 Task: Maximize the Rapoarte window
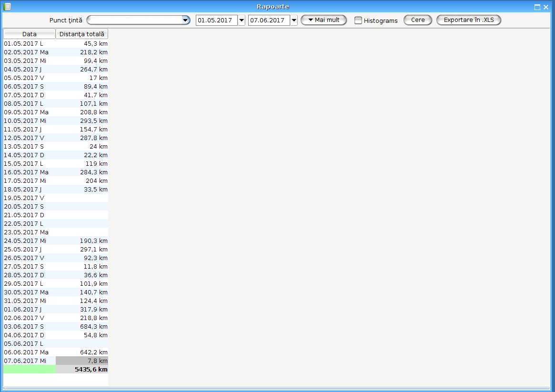pos(537,7)
